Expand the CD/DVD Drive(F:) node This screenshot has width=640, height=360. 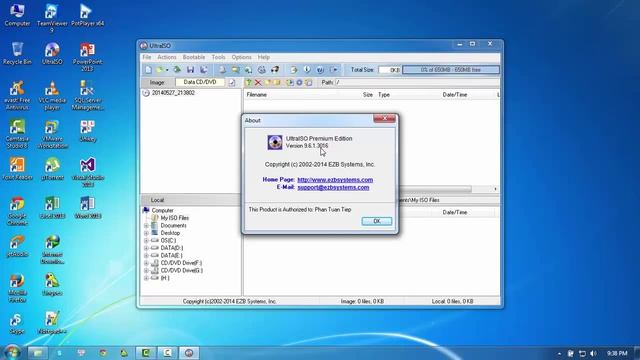pos(146,263)
